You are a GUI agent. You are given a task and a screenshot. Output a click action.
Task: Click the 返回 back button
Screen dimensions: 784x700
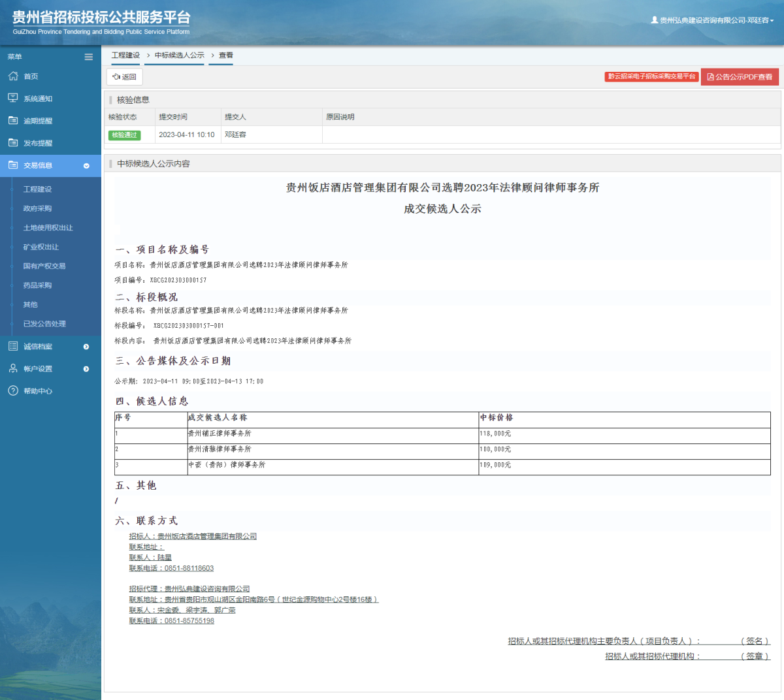click(125, 77)
